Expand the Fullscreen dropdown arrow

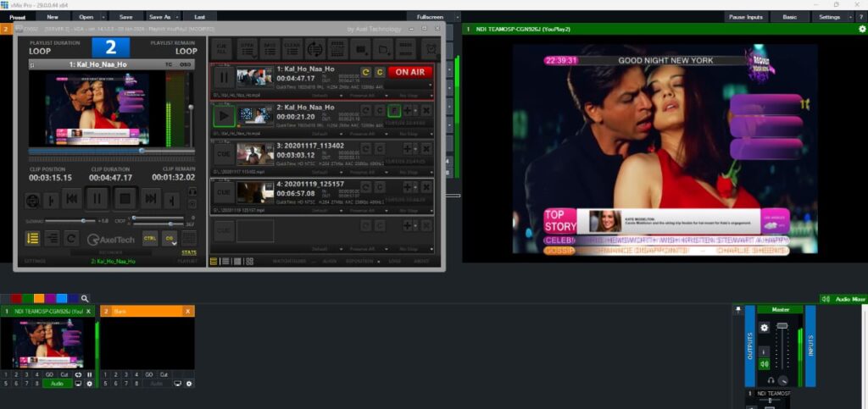457,17
